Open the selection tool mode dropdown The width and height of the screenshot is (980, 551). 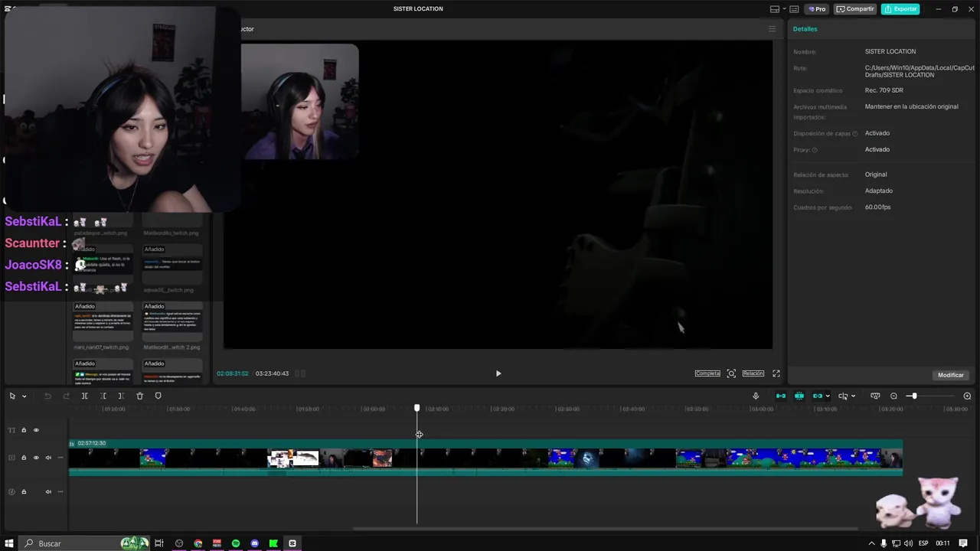coord(24,396)
